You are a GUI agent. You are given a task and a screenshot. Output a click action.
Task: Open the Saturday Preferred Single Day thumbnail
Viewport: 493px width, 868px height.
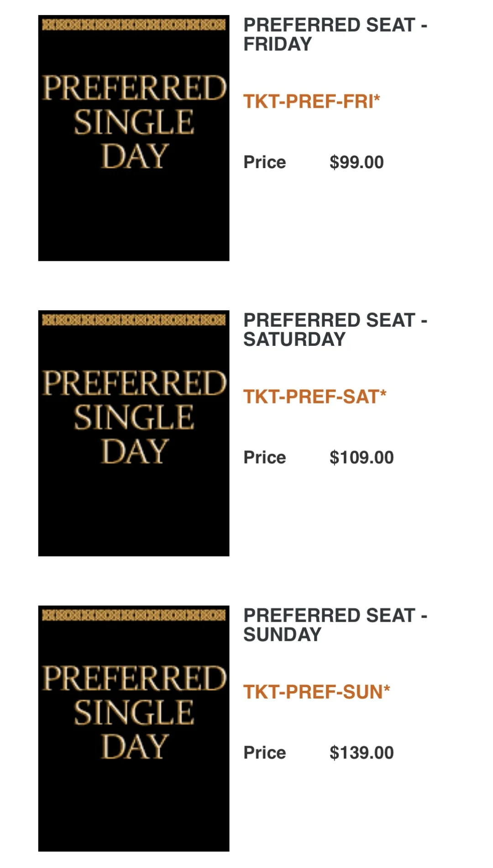(x=134, y=433)
